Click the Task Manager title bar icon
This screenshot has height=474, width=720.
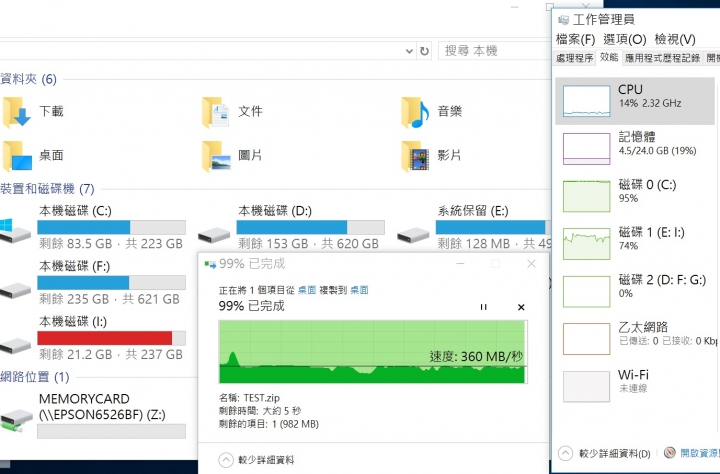coord(563,20)
